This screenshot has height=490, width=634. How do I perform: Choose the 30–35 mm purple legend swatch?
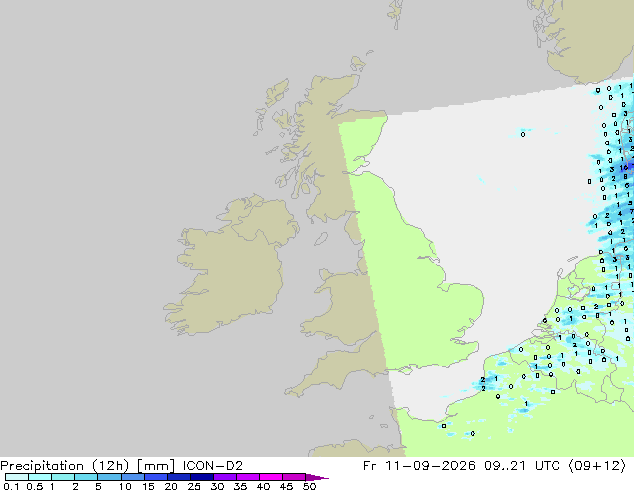225,477
